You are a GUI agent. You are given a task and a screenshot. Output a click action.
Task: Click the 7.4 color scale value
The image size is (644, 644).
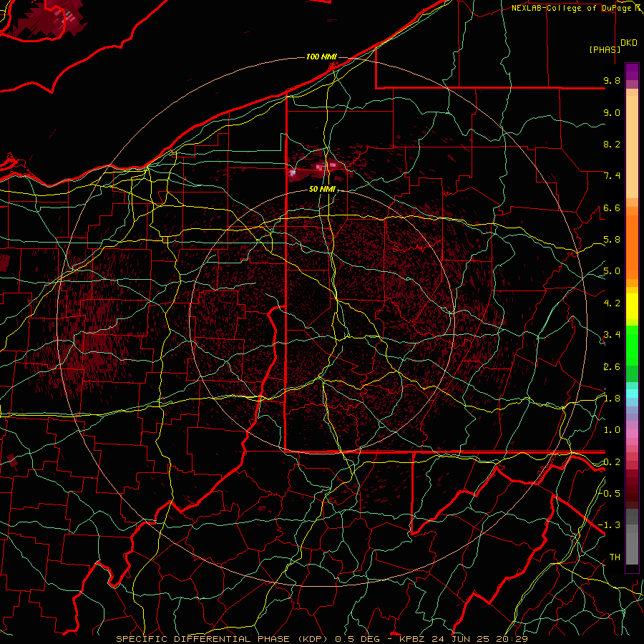pyautogui.click(x=612, y=176)
